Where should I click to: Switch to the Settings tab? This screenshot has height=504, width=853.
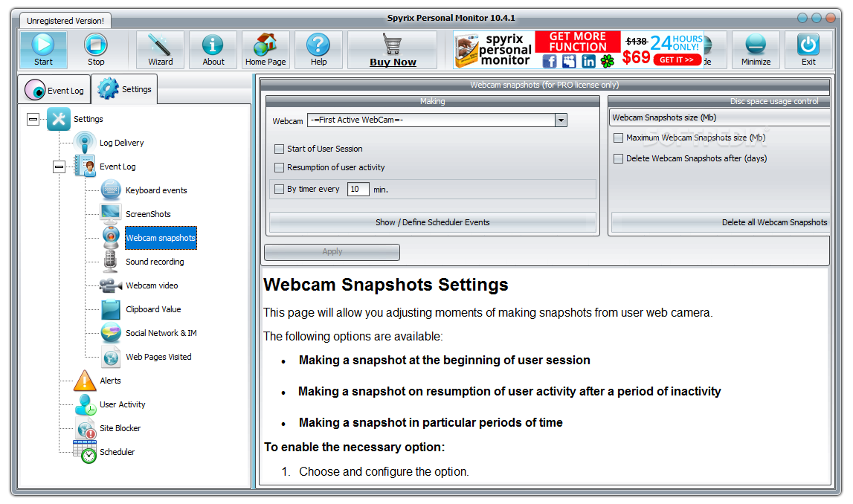125,88
